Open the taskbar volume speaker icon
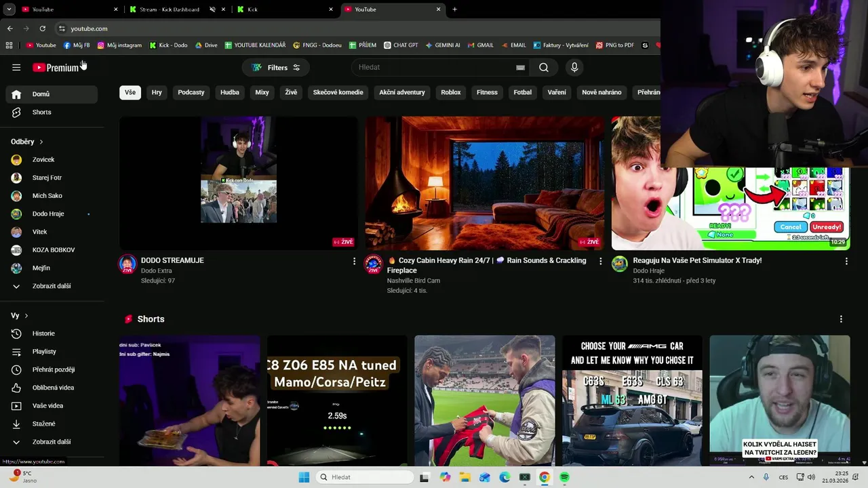The width and height of the screenshot is (868, 488). [812, 477]
